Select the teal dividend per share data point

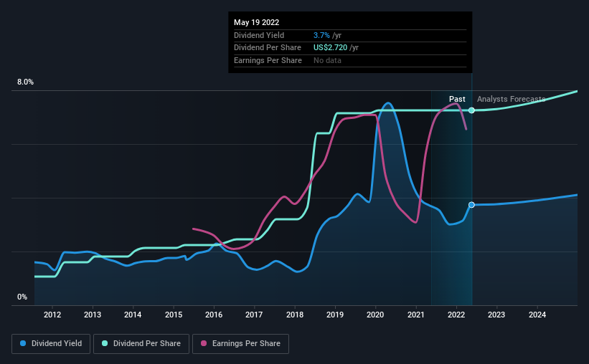pos(471,110)
